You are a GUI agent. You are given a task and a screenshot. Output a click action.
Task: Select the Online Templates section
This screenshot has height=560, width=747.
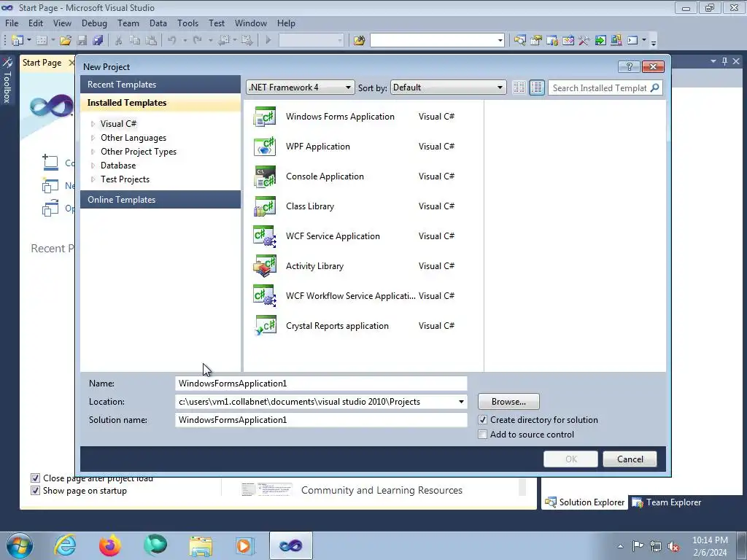pyautogui.click(x=160, y=200)
